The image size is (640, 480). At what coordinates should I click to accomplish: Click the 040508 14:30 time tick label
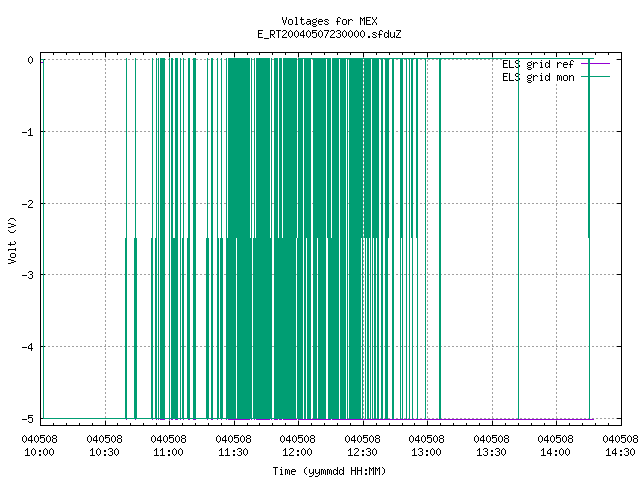pos(620,446)
